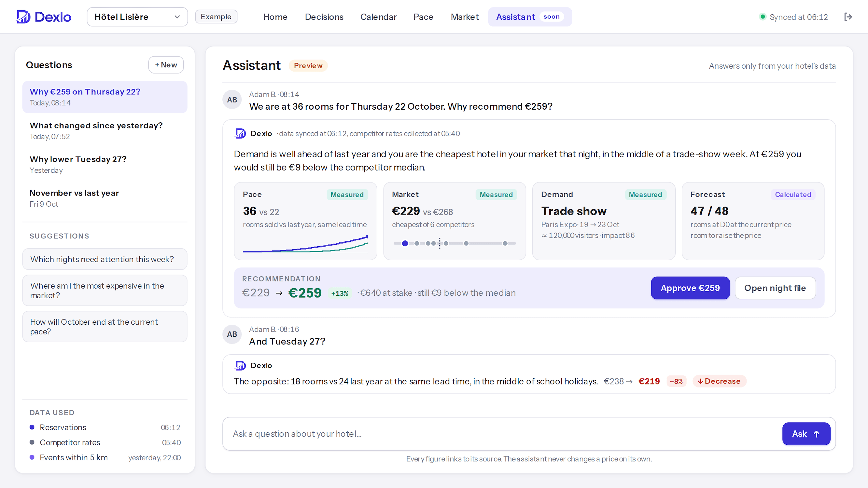
Task: Open the Market tab
Action: click(x=465, y=17)
